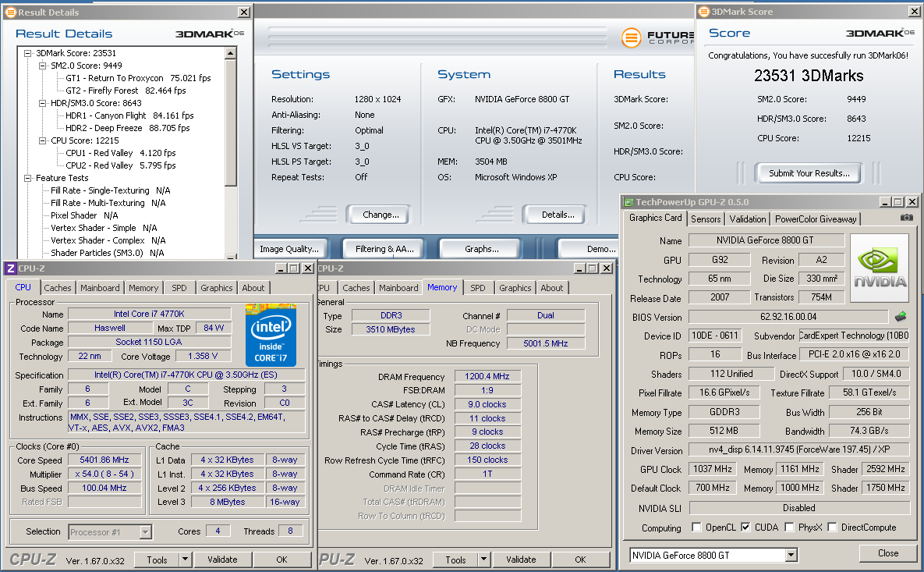Image resolution: width=924 pixels, height=572 pixels.
Task: Open the Sensors tab in GPU-Z
Action: click(x=706, y=218)
